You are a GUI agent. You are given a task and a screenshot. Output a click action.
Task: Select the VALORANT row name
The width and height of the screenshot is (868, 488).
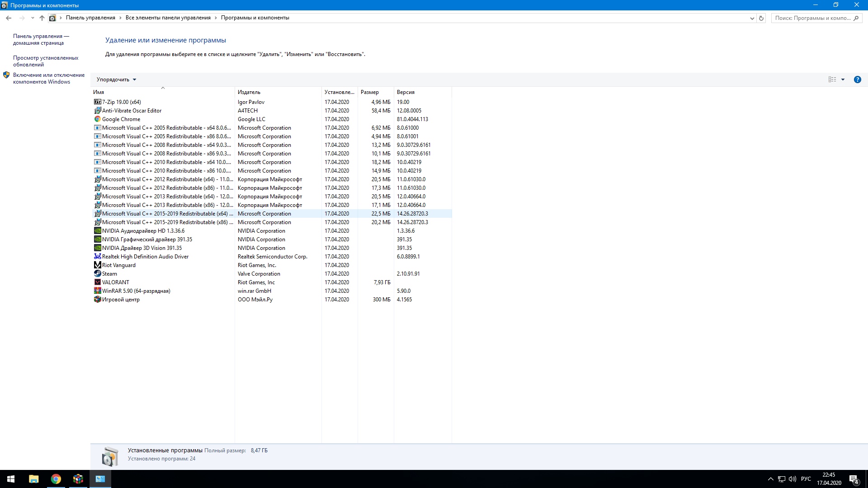(x=116, y=282)
